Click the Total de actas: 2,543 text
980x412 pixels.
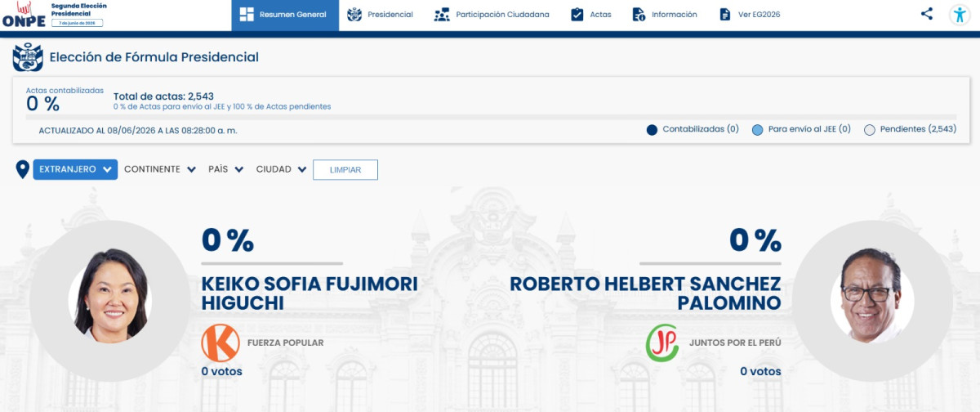[163, 96]
